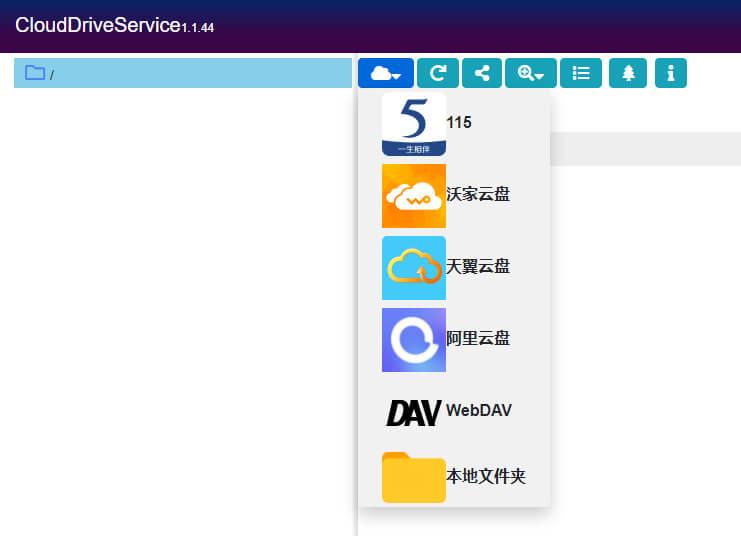Click the vertical panel divider
Screen dimensions: 741x536
click(x=356, y=300)
